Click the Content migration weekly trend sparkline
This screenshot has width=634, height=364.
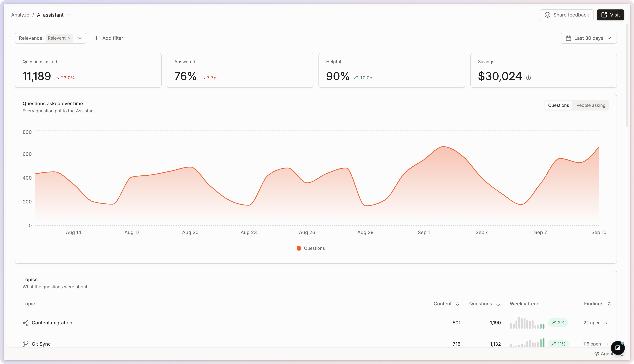pos(527,323)
